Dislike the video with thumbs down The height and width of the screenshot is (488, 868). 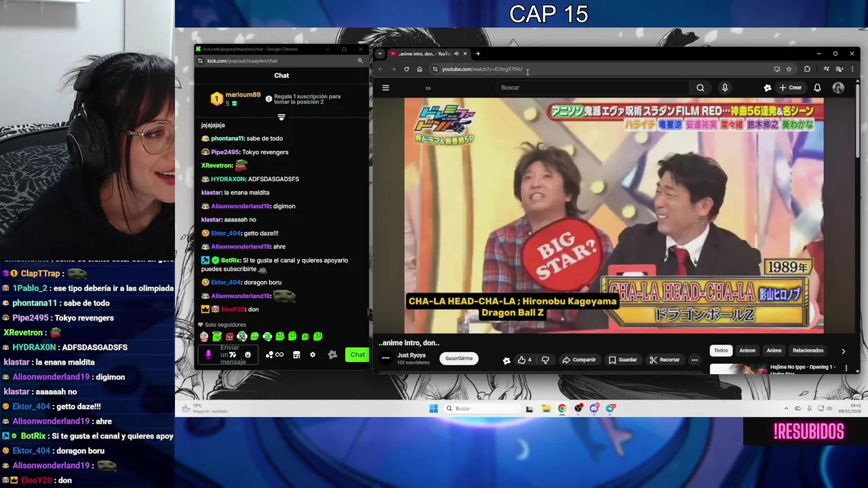click(545, 360)
